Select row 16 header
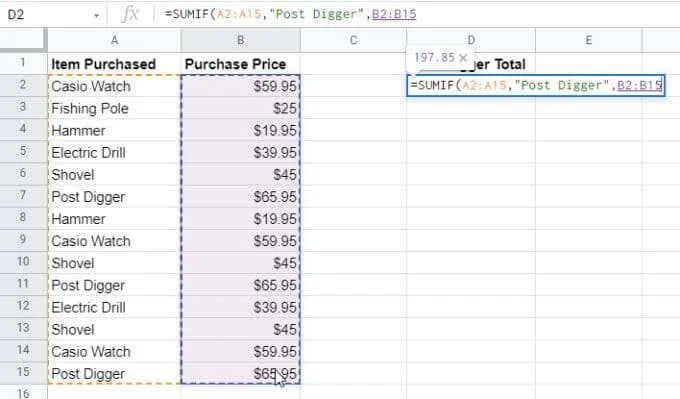680x399 pixels. pyautogui.click(x=23, y=392)
